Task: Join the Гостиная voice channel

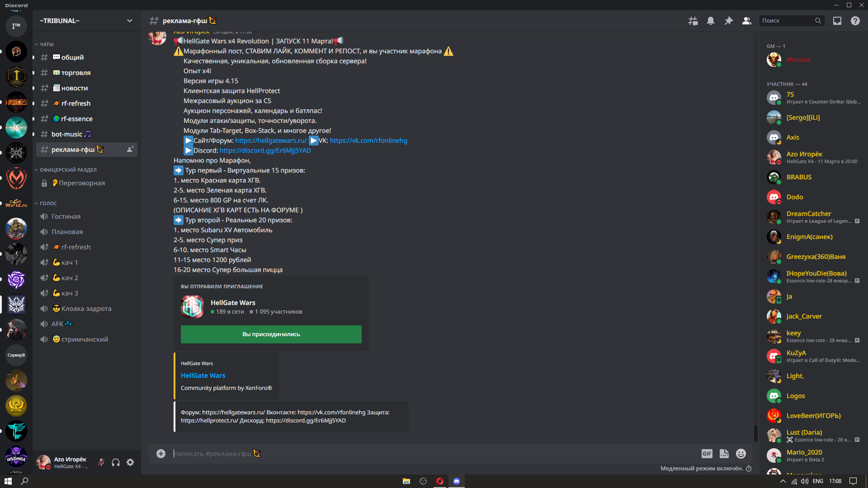Action: [x=86, y=216]
